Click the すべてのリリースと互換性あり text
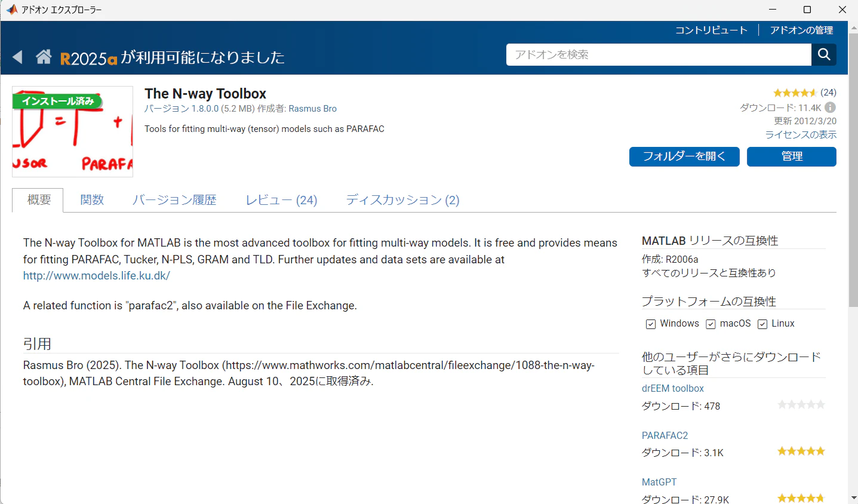Viewport: 858px width, 504px height. (x=709, y=273)
